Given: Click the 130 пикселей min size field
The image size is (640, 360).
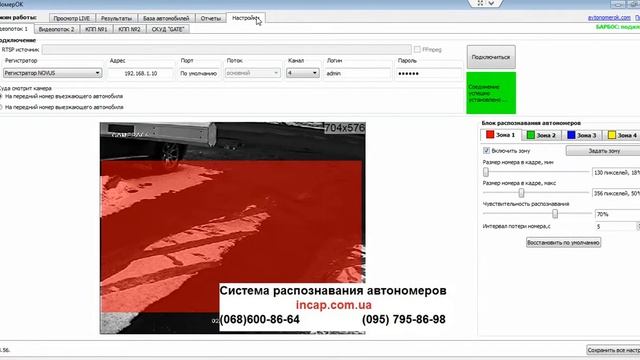Looking at the screenshot, I should click(x=616, y=173).
